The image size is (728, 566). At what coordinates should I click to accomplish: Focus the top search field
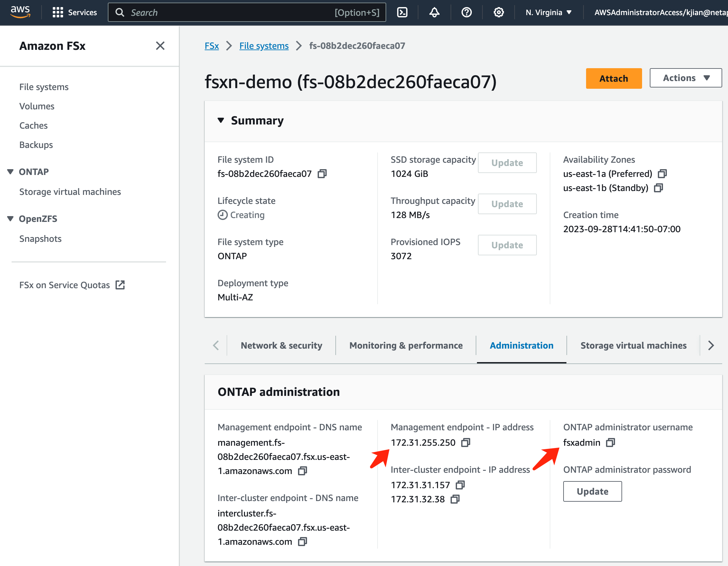pyautogui.click(x=247, y=12)
